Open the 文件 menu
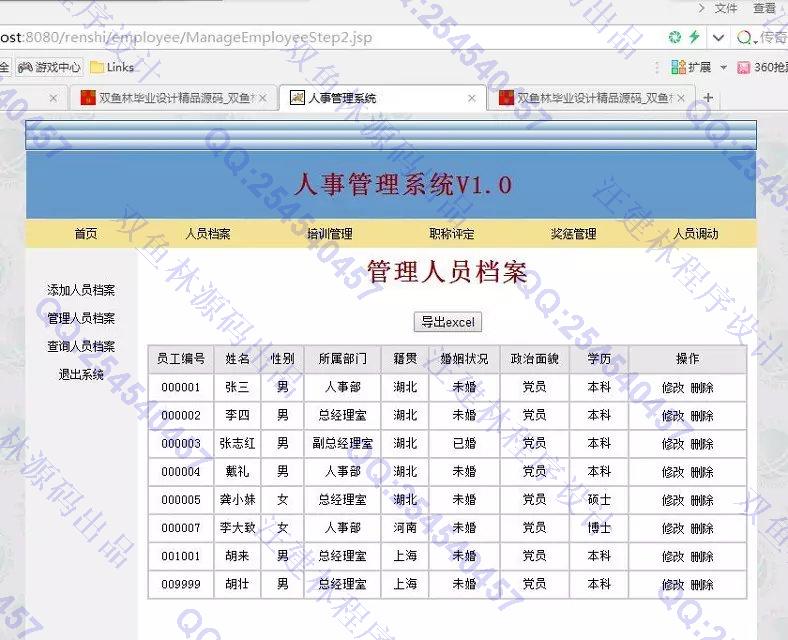The image size is (788, 640). 726,8
